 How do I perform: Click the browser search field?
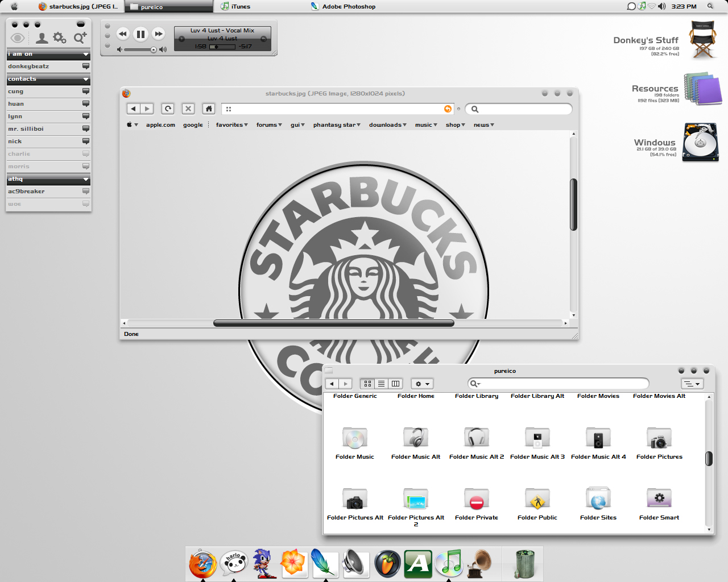click(x=519, y=109)
